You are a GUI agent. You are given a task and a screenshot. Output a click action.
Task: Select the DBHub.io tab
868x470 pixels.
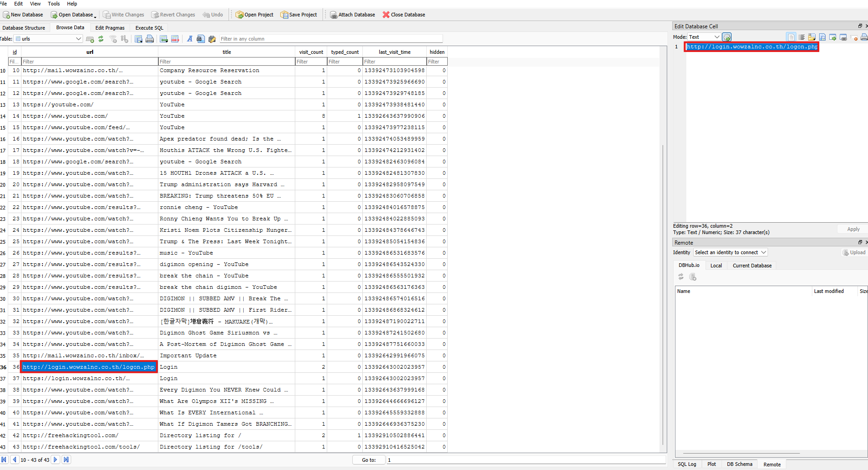click(689, 265)
